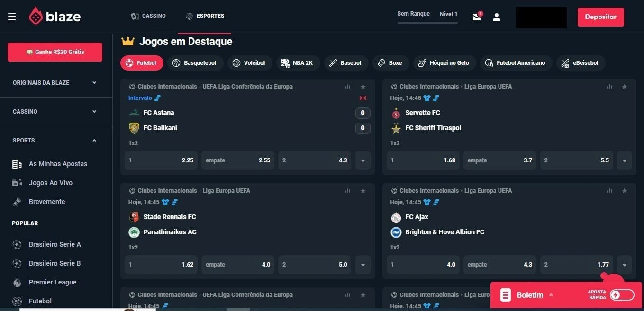Switch to the Cassino tab
This screenshot has height=311, width=644.
coord(148,16)
